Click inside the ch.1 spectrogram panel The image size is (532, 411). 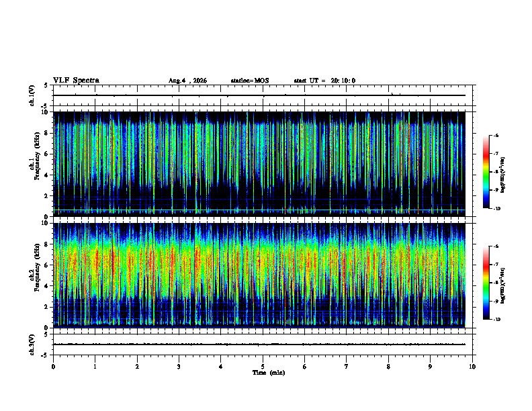[x=259, y=164]
